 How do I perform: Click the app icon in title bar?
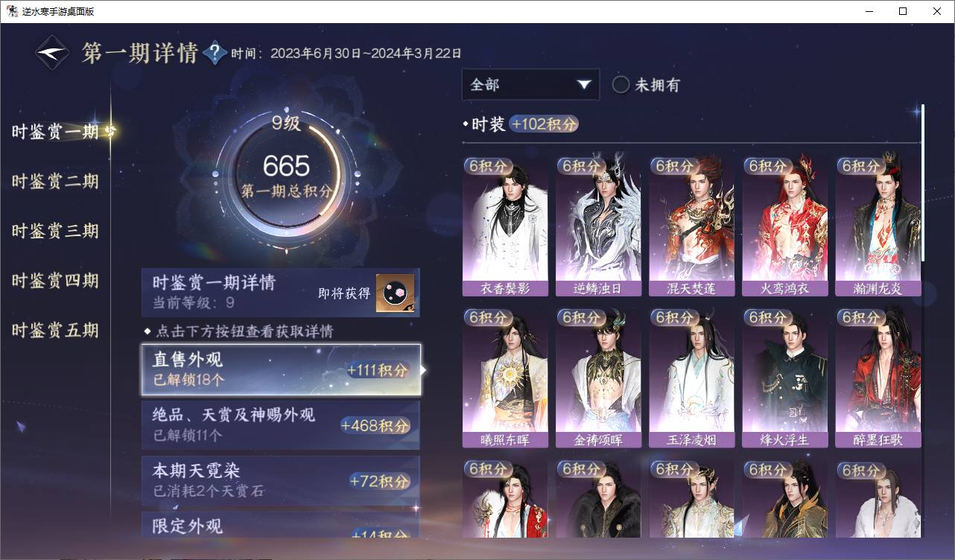pos(12,11)
